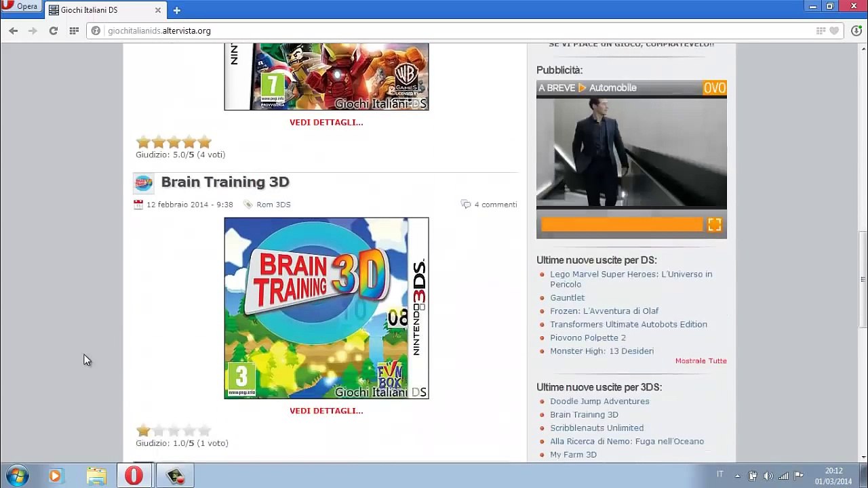This screenshot has width=868, height=488.
Task: Rate Brain Training 3D three stars
Action: [174, 430]
